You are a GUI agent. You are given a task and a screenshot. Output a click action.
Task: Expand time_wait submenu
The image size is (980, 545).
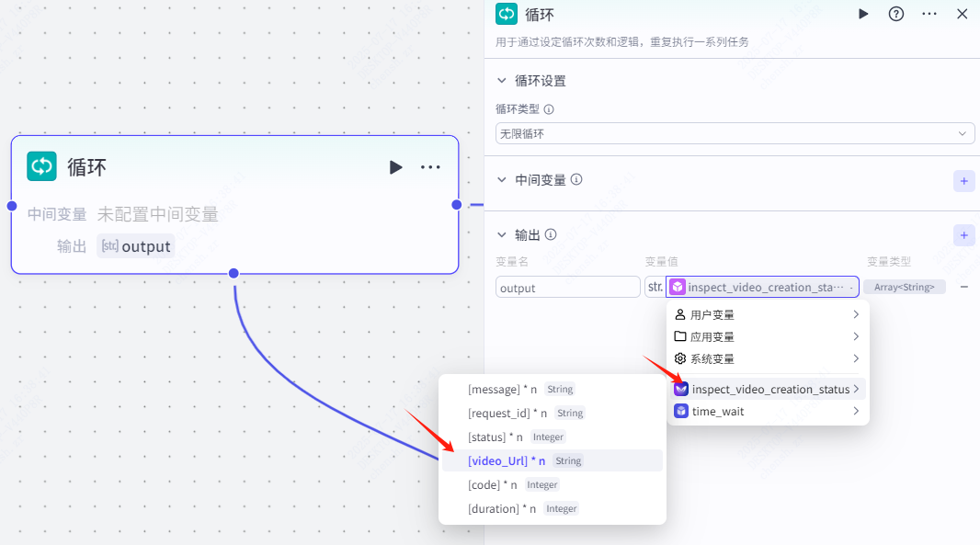point(769,411)
